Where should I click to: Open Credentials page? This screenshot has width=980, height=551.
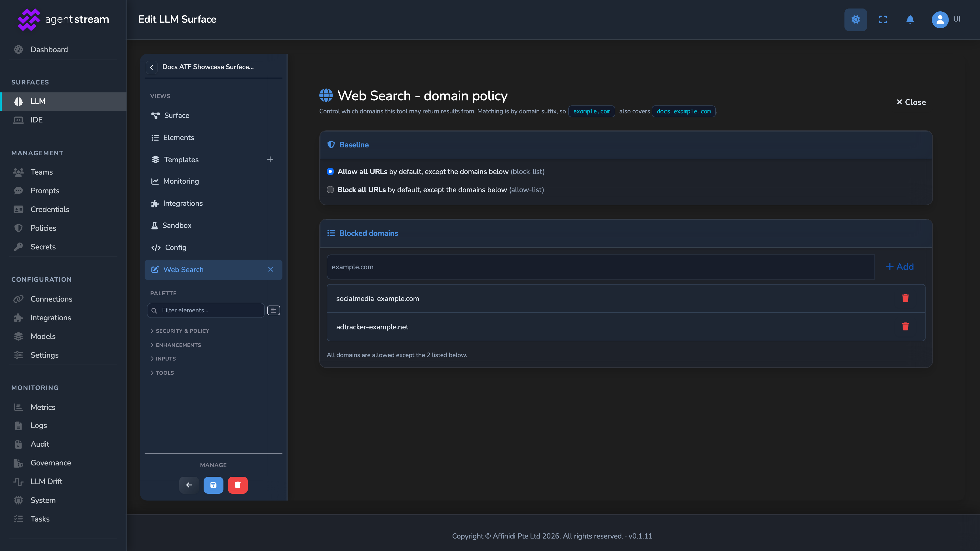pos(63,209)
